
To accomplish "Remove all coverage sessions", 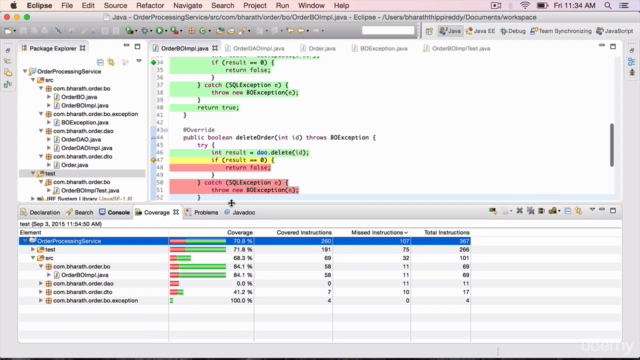I will 531,211.
